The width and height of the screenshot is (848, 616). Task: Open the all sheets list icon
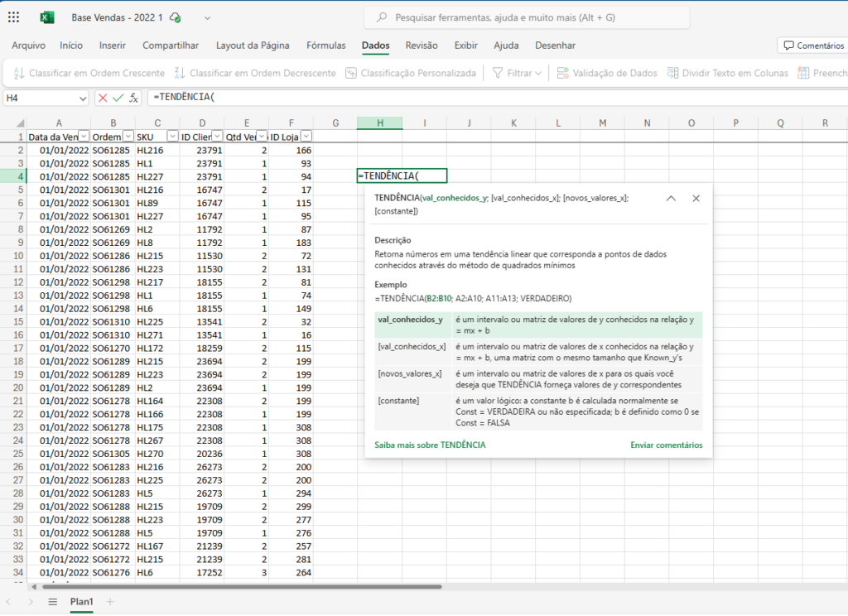(52, 602)
